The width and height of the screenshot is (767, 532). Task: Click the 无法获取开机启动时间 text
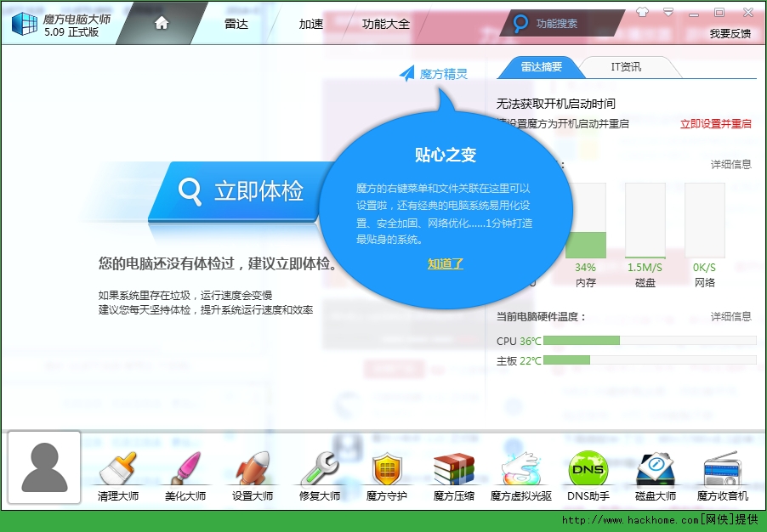555,104
